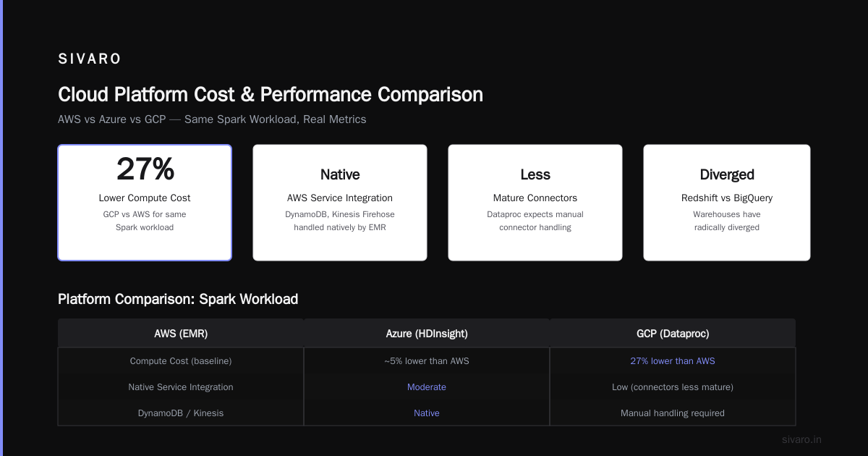Select the Native AWS Service Integration card

[x=340, y=203]
